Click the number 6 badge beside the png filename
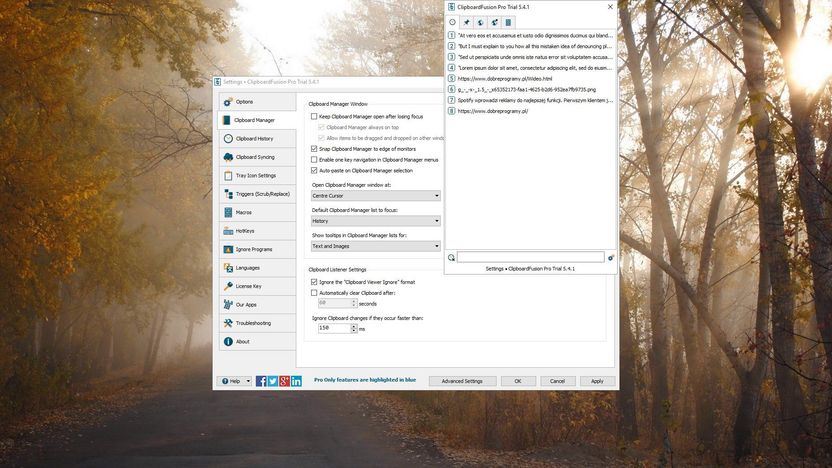This screenshot has width=832, height=468. [452, 89]
